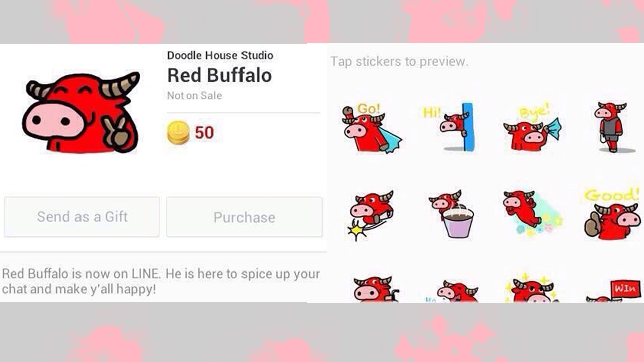The width and height of the screenshot is (644, 362).
Task: Preview the 'Win' red flag buffalo sticker
Action: [613, 291]
